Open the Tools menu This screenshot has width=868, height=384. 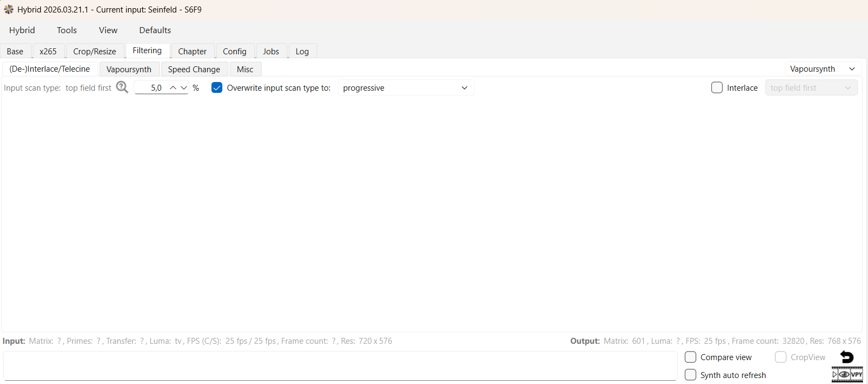[67, 30]
